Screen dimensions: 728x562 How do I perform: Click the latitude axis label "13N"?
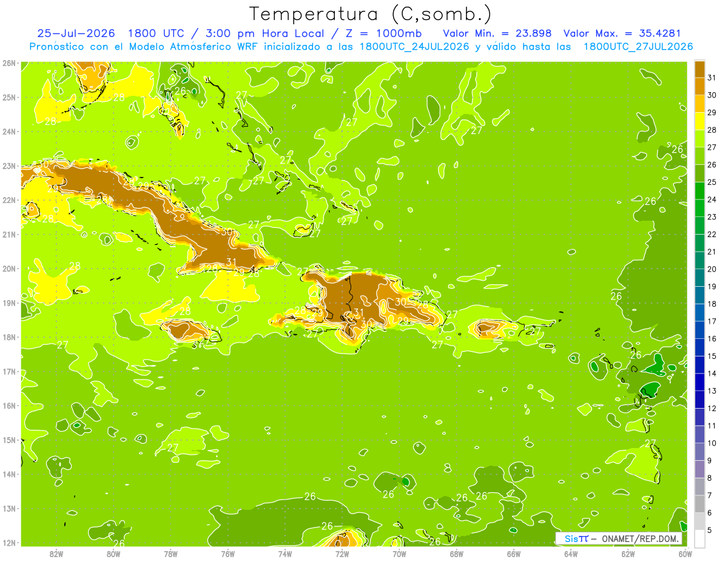[8, 508]
